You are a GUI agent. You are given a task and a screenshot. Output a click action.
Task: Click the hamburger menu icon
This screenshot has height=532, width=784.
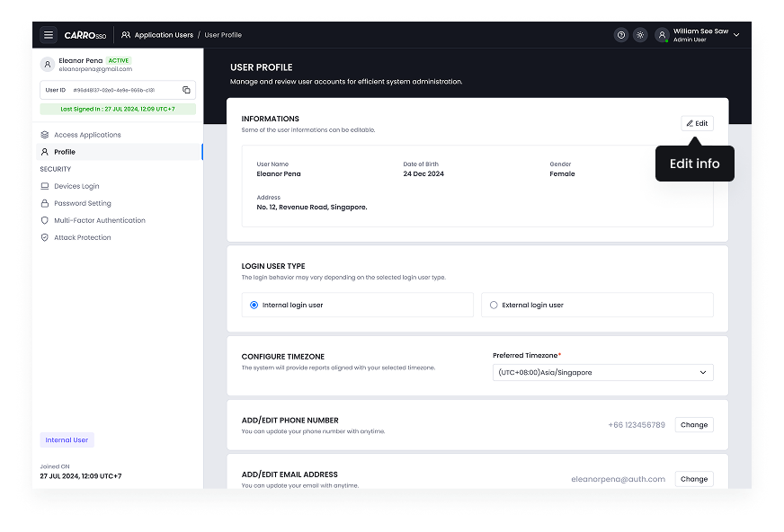49,34
